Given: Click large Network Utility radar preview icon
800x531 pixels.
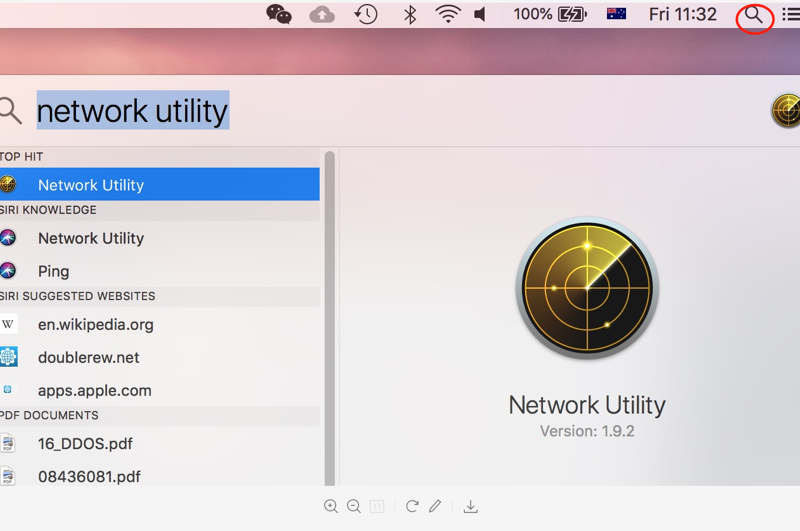Looking at the screenshot, I should (587, 288).
